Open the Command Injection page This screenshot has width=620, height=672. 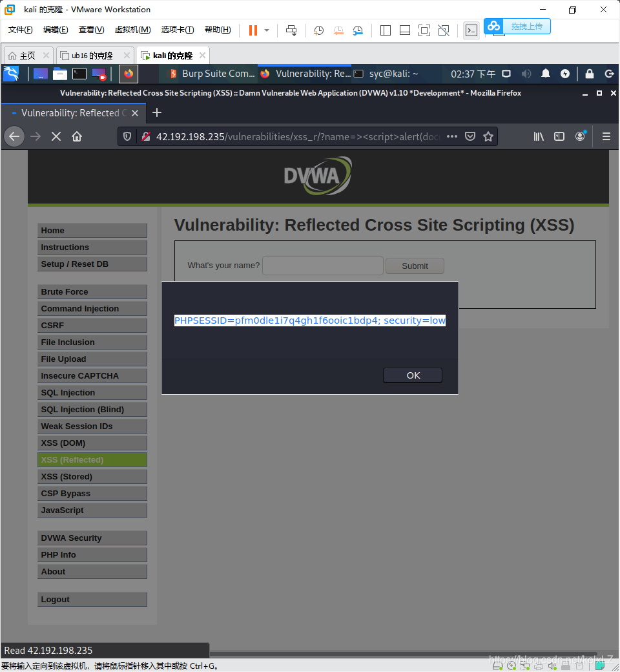coord(92,309)
